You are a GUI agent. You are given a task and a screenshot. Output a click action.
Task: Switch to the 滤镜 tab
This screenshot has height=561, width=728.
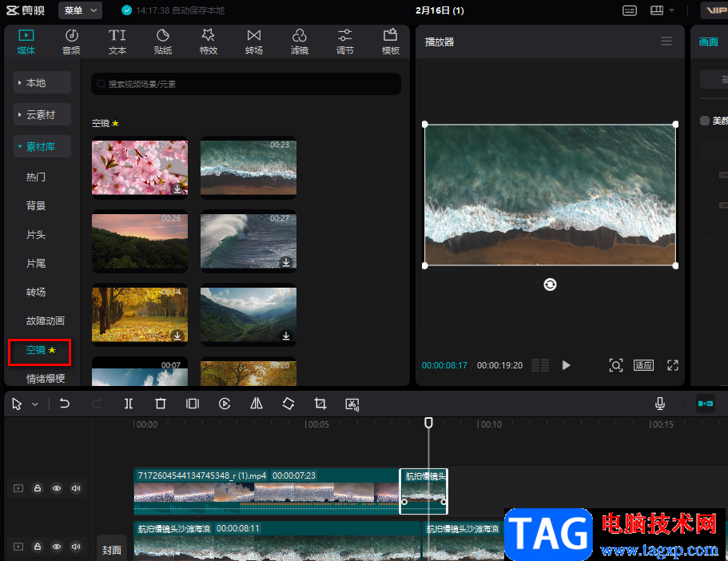(300, 42)
